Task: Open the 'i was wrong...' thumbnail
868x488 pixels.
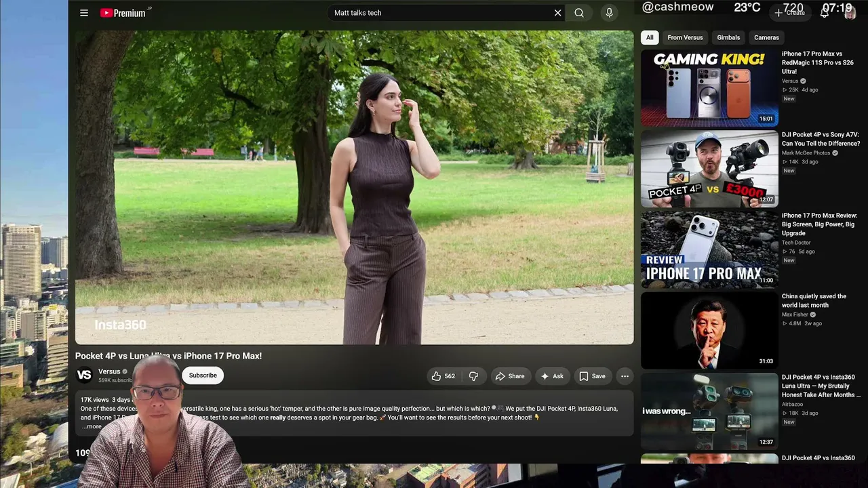Action: coord(709,411)
